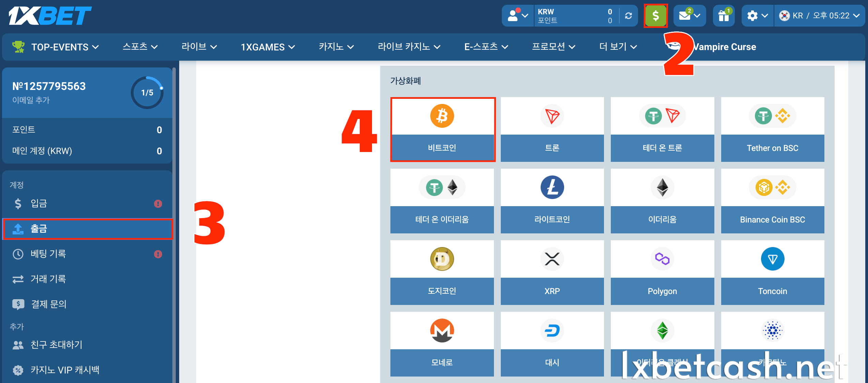Open 카지노 VIP 캐시백 item
Image resolution: width=868 pixels, height=383 pixels.
87,370
